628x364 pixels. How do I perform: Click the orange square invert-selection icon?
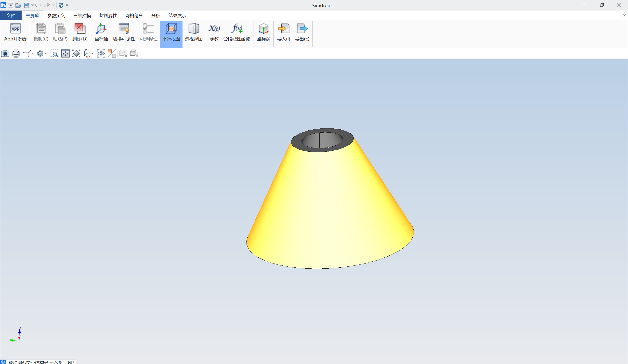coord(112,53)
